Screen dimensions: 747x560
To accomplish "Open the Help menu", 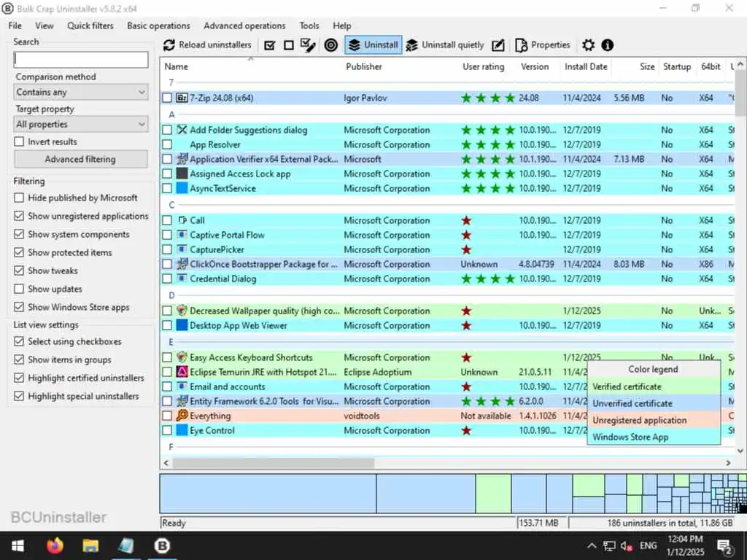I will coord(341,26).
